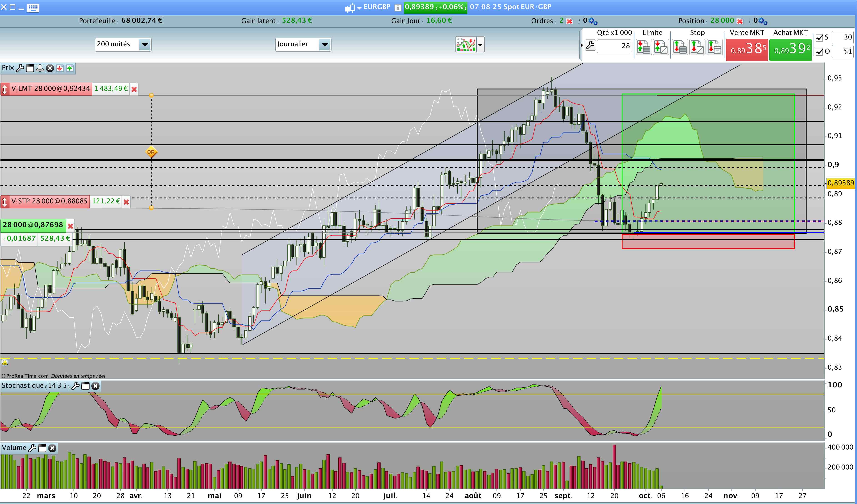Screen dimensions: 857x504
Task: Click the yellow alert bell on the chart
Action: [x=5, y=363]
